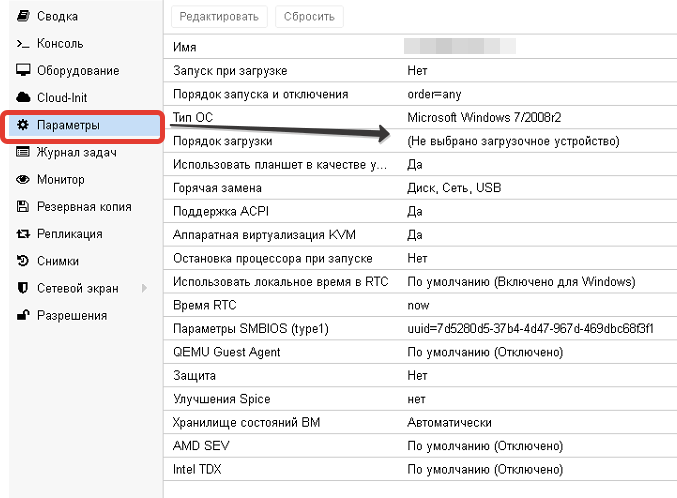Select the Параметры SMBIOS (type1) row
Viewport: 677px width, 498px height.
pos(418,328)
